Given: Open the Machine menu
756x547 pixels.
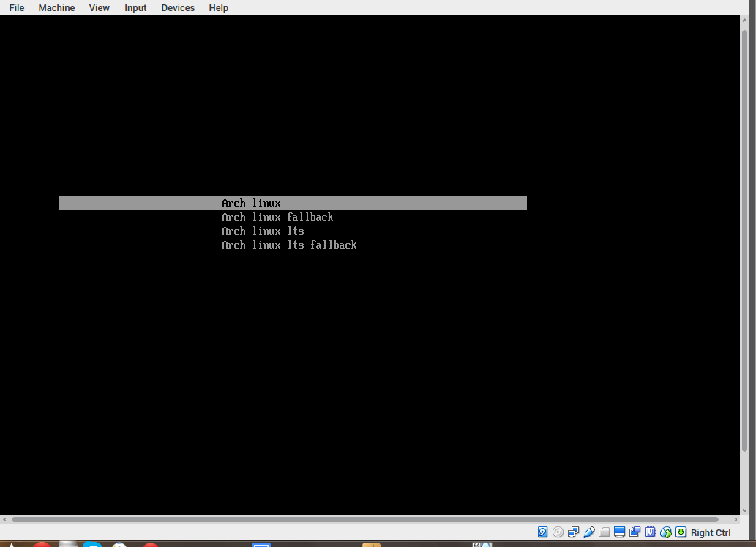Looking at the screenshot, I should point(56,8).
